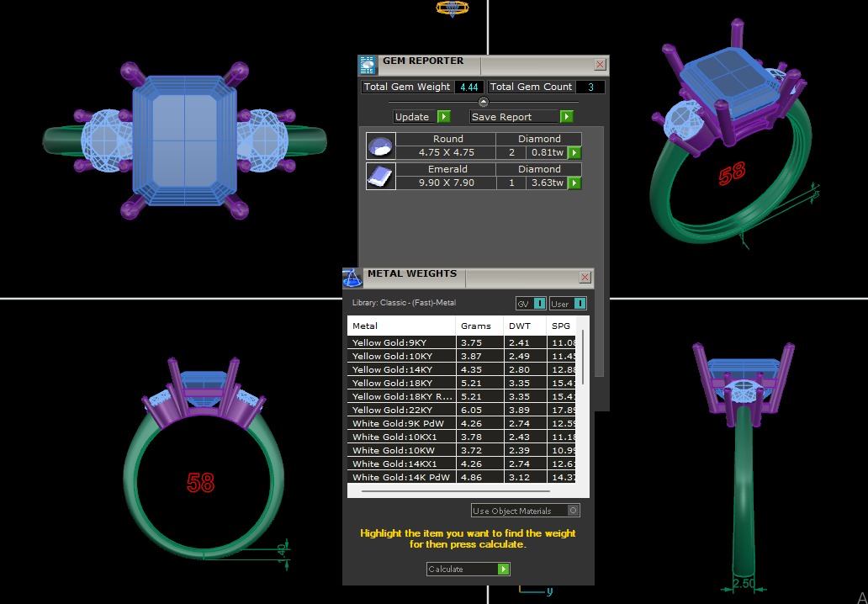Click the Metal Weights scale icon
Image resolution: width=868 pixels, height=604 pixels.
coord(352,278)
